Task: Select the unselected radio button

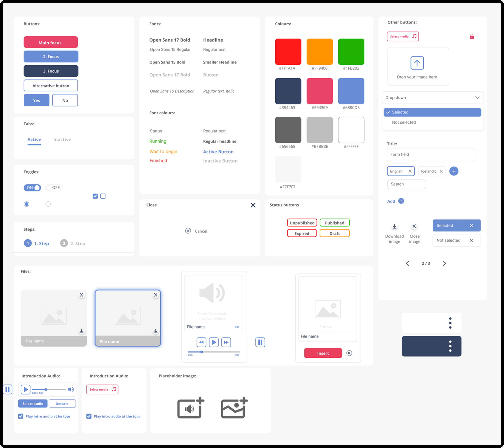Action: tap(48, 204)
